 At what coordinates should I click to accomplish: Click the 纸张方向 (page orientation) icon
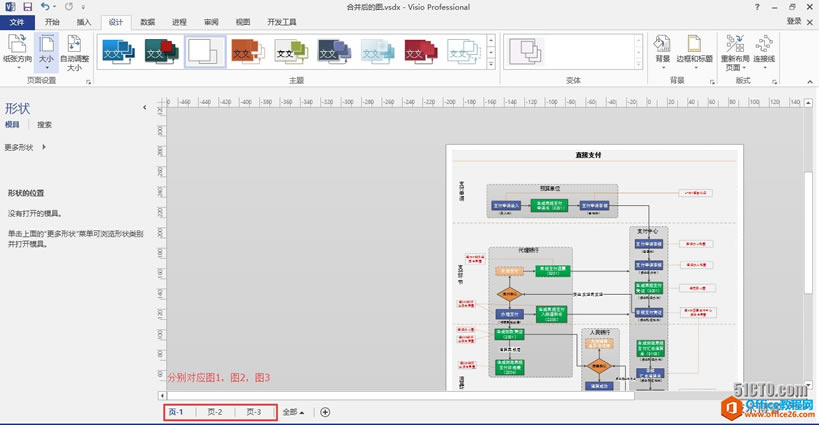[16, 44]
